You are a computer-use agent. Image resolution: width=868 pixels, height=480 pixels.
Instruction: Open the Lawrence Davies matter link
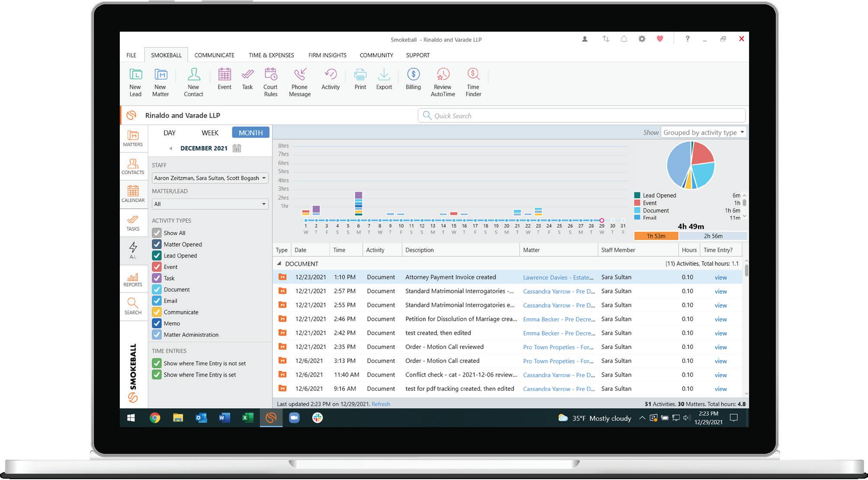click(558, 278)
